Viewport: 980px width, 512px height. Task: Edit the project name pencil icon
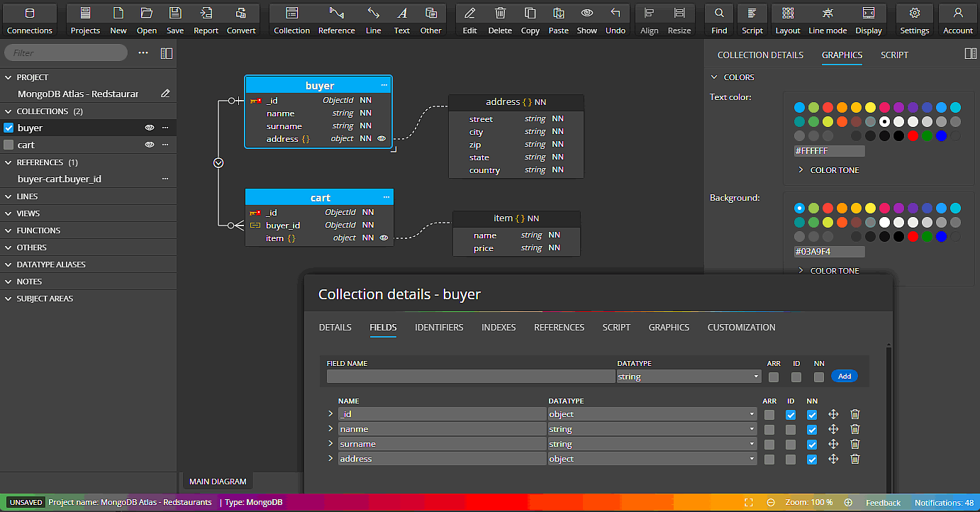165,94
